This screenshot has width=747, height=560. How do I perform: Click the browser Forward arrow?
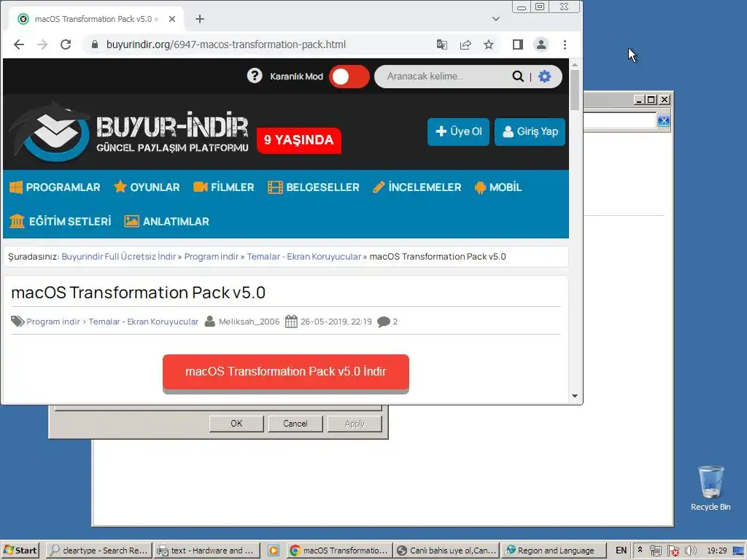click(x=42, y=44)
